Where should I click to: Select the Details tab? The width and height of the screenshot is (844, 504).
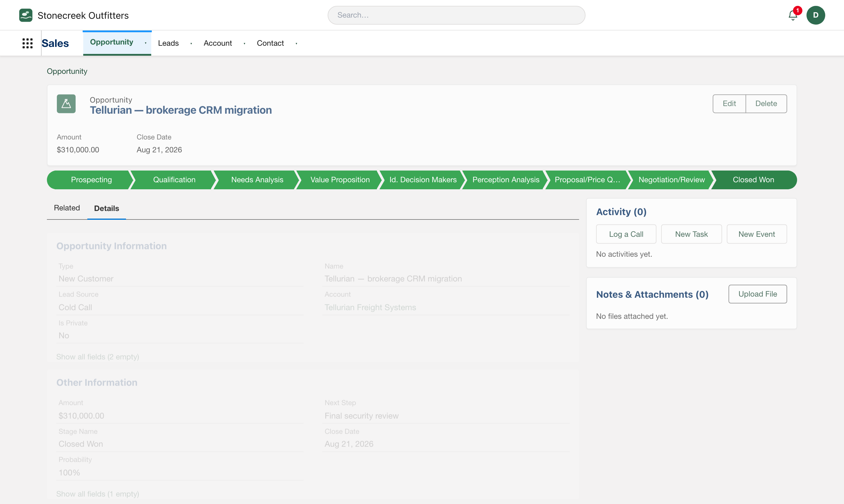(107, 208)
